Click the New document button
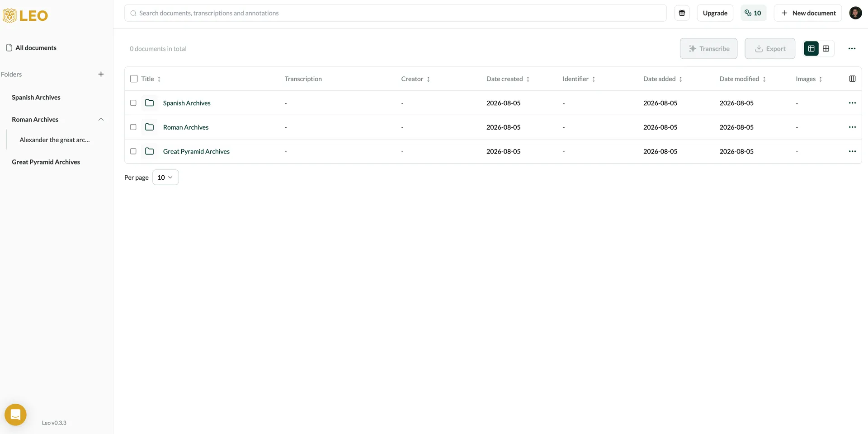 [x=808, y=13]
